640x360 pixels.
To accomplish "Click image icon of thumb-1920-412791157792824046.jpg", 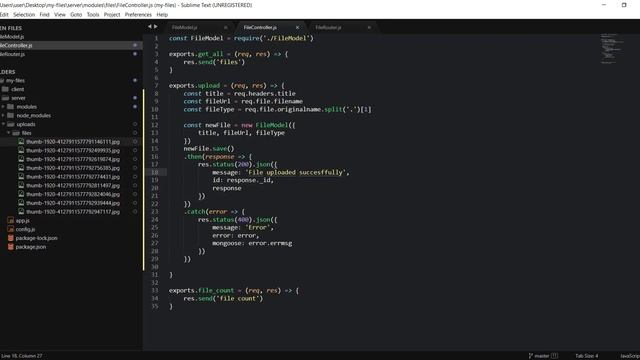I will tap(21, 194).
